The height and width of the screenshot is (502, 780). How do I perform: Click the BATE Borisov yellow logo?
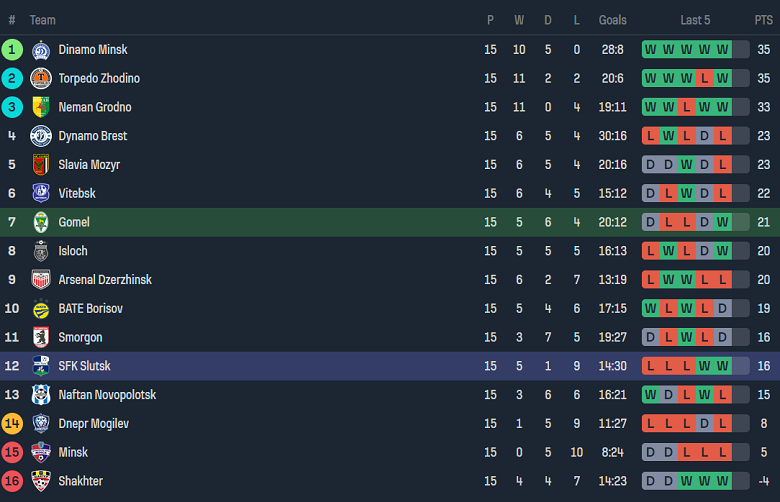pos(41,309)
